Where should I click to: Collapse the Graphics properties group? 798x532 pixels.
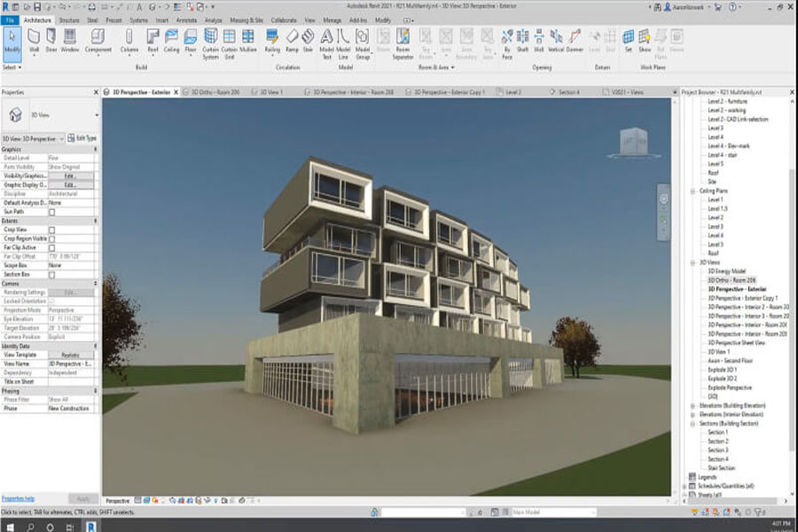[95, 149]
